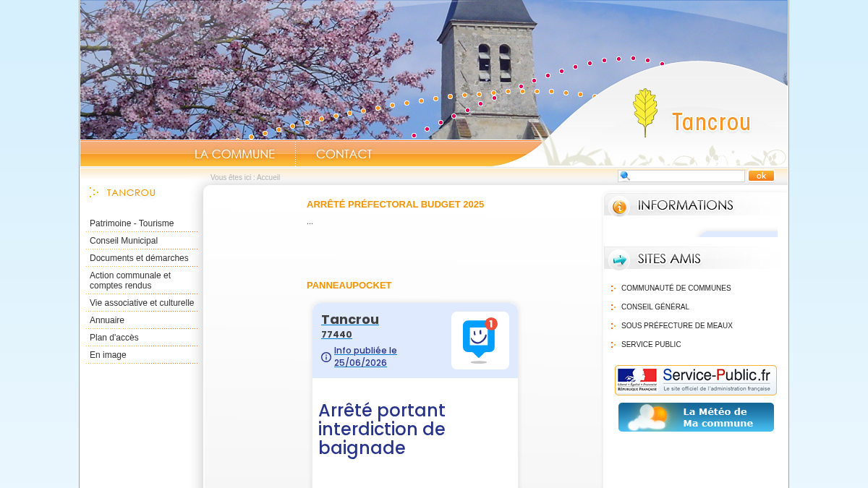Click the PanneauPocket smiley notification icon
Viewport: 868px width, 488px height.
pos(480,341)
